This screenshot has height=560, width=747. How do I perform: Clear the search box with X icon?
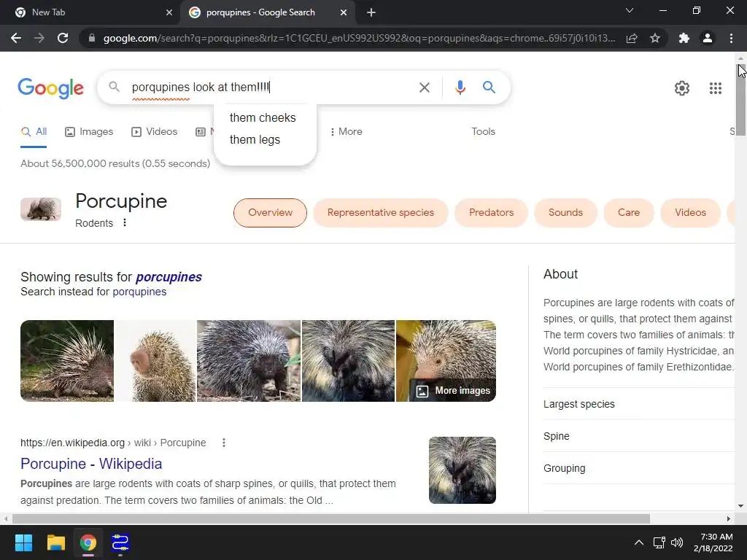click(424, 87)
